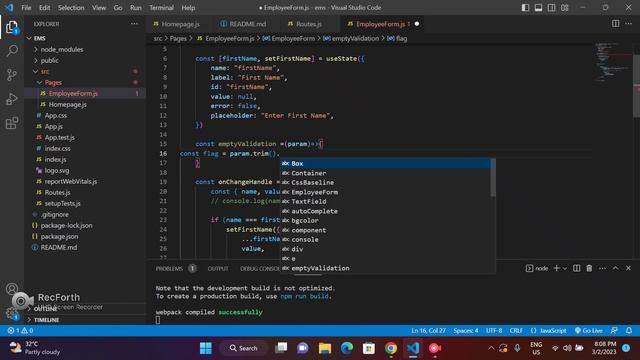Image resolution: width=640 pixels, height=360 pixels.
Task: Click the Pages breadcrumb item
Action: [178, 38]
